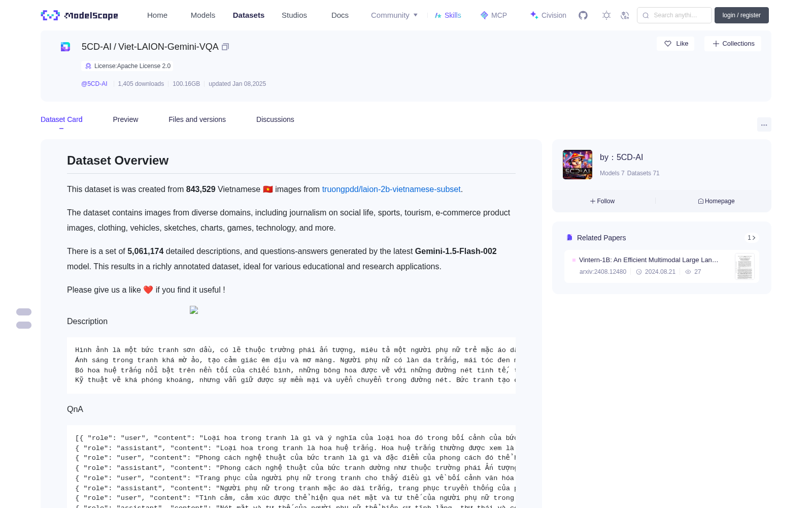Go to the Home nav item
This screenshot has width=812, height=508.
(157, 15)
